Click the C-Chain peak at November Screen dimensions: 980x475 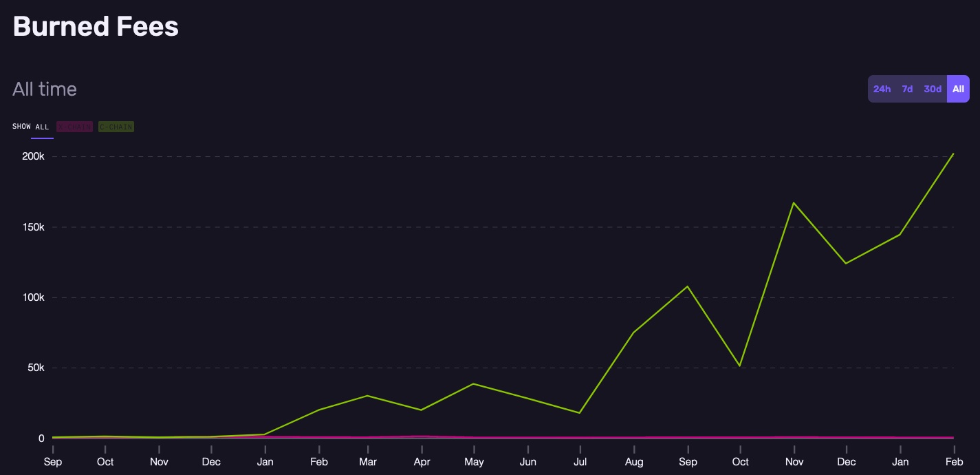pos(794,202)
